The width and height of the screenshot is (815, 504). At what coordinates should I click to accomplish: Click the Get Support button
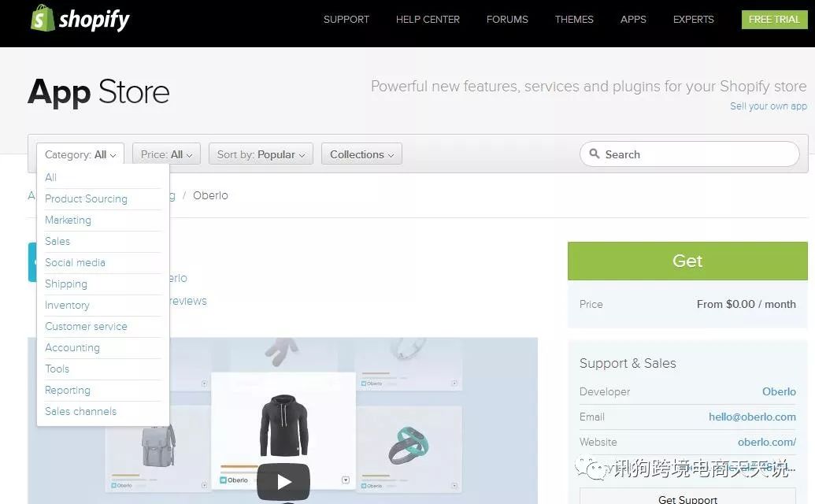[687, 498]
